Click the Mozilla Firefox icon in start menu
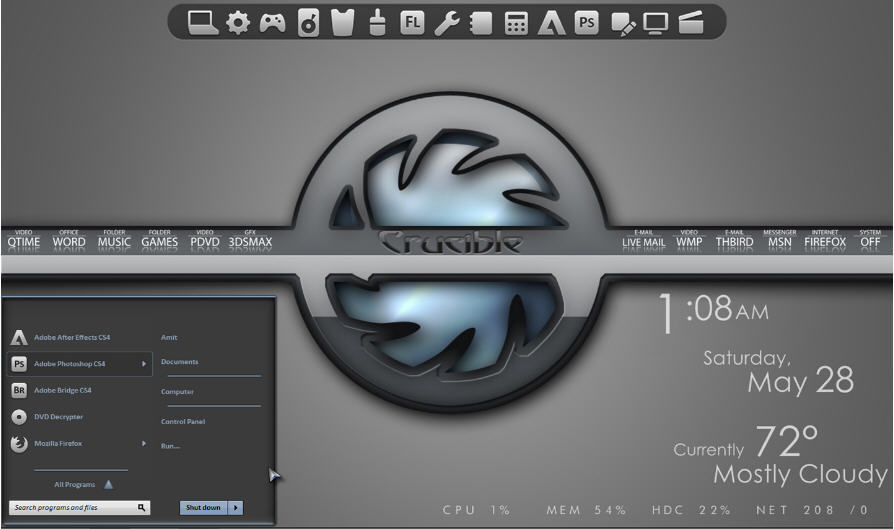894x529 pixels. pos(19,443)
